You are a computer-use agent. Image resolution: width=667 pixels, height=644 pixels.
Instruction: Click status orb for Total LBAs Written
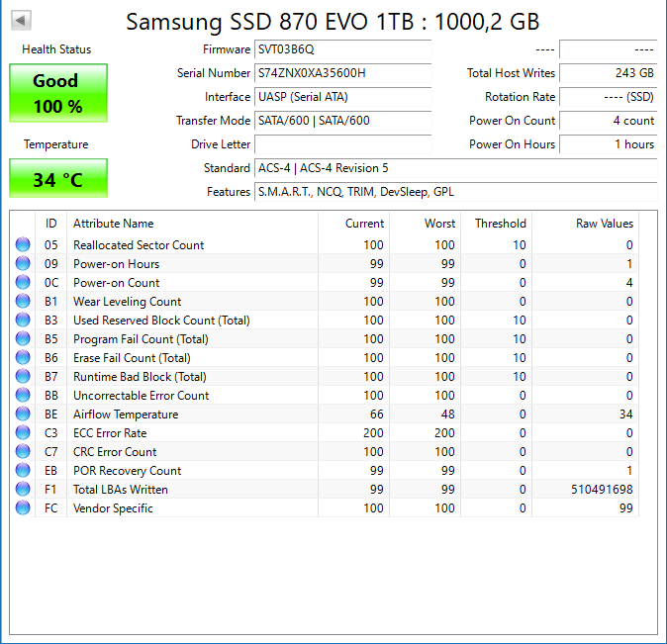click(23, 490)
